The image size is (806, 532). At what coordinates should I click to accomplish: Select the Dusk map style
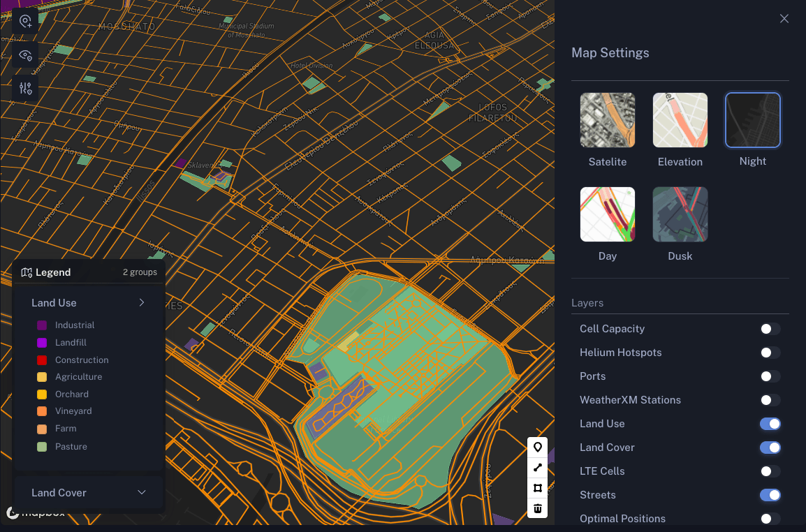(x=680, y=214)
